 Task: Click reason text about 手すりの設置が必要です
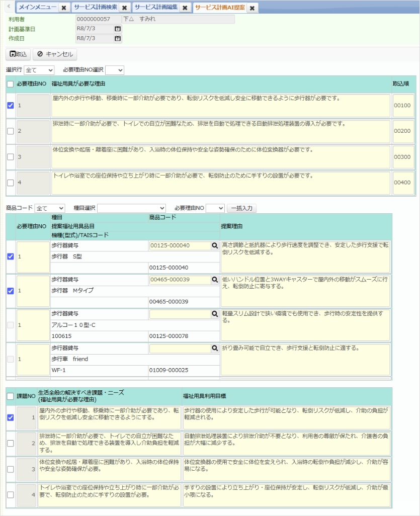point(221,183)
